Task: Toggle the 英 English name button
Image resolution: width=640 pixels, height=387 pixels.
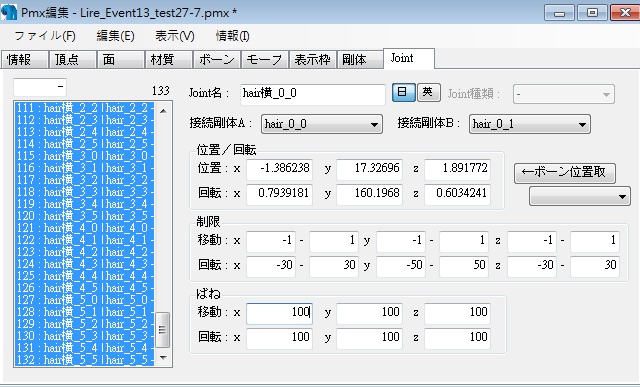Action: pyautogui.click(x=429, y=93)
